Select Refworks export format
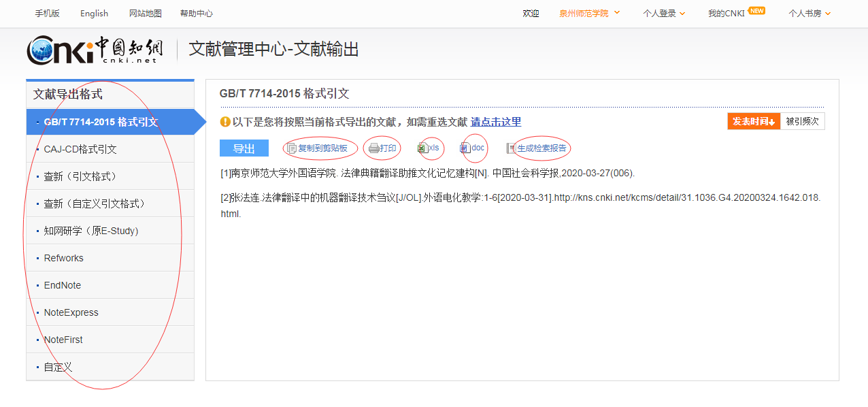 click(x=64, y=258)
